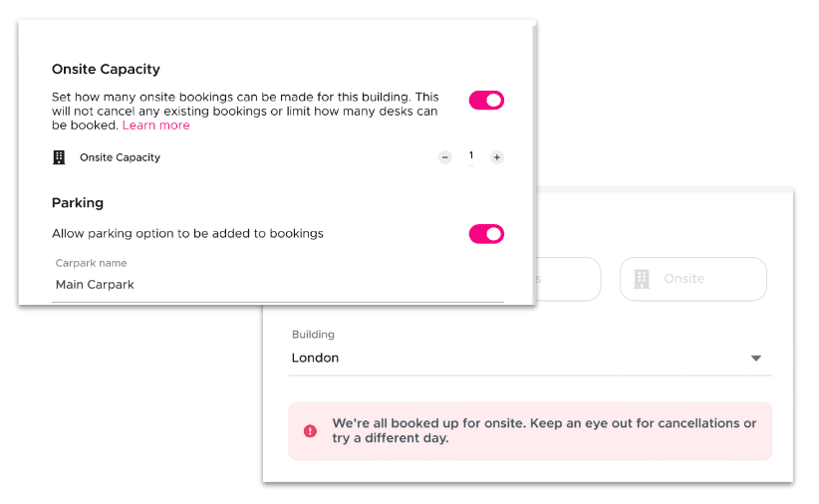Click the partially hidden button left of Onsite

(568, 279)
